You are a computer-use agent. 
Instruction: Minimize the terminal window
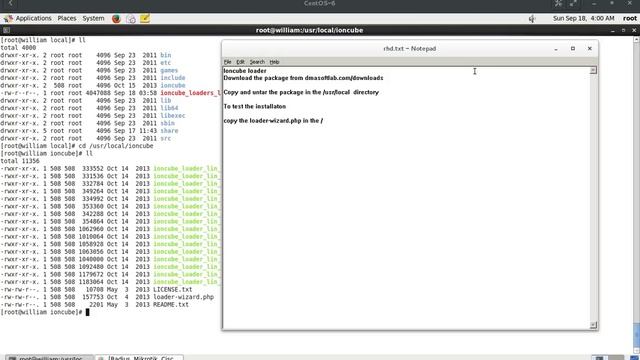click(613, 30)
